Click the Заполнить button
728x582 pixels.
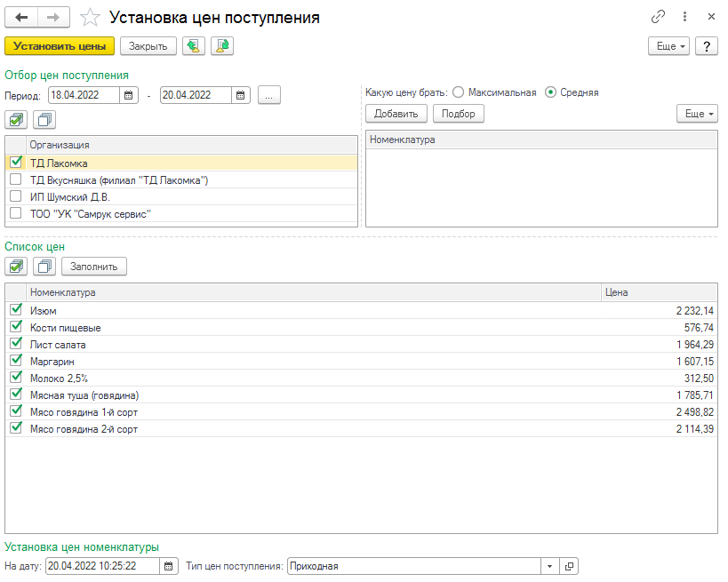(x=94, y=266)
